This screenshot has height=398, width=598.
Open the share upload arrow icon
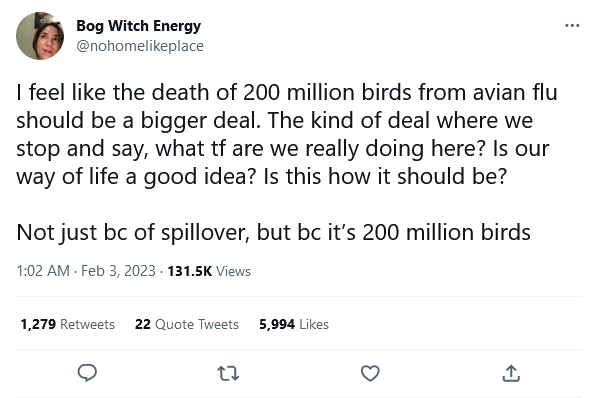pyautogui.click(x=511, y=373)
